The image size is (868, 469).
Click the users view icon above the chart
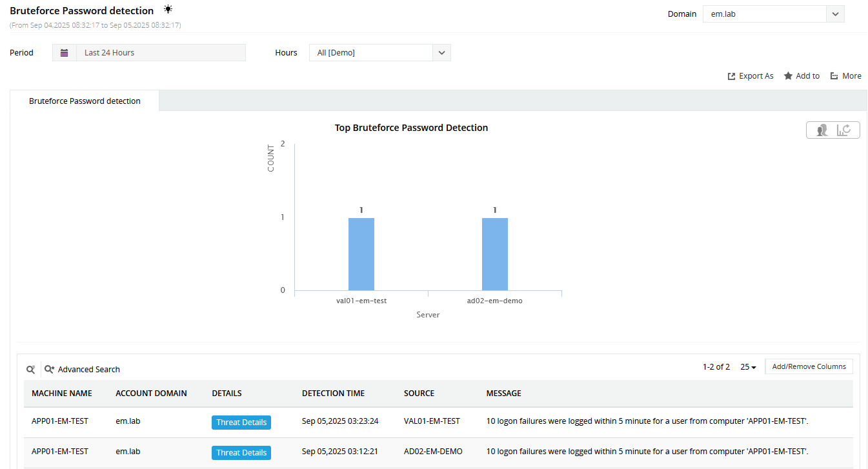pyautogui.click(x=822, y=130)
